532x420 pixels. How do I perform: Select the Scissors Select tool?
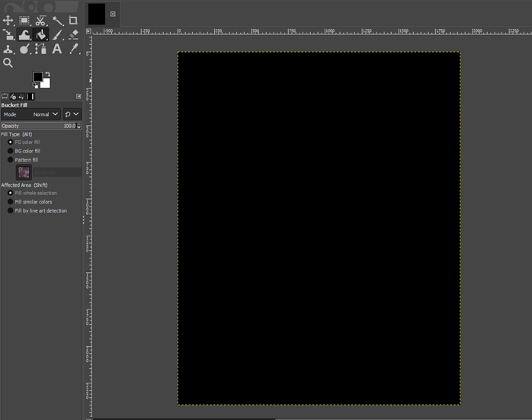[x=40, y=21]
